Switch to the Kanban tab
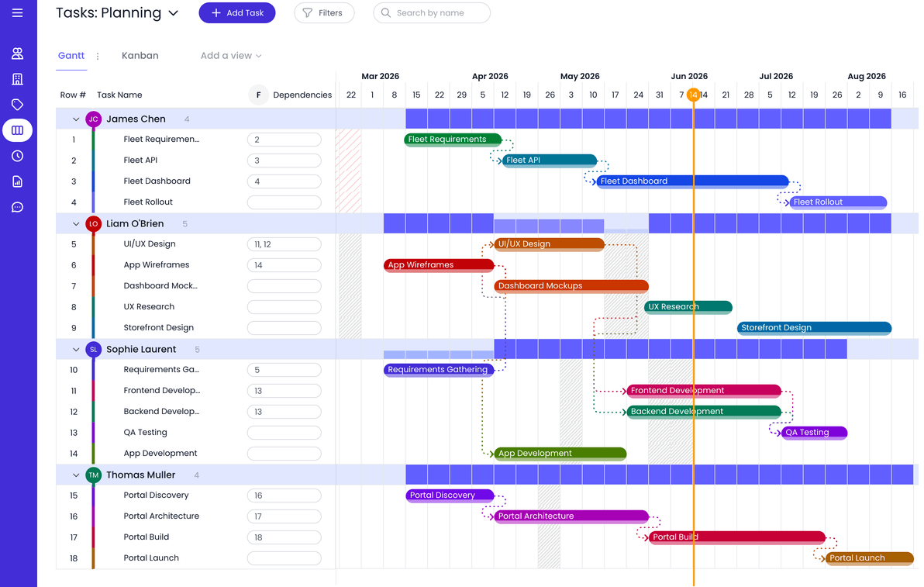The height and width of the screenshot is (587, 924). point(140,55)
